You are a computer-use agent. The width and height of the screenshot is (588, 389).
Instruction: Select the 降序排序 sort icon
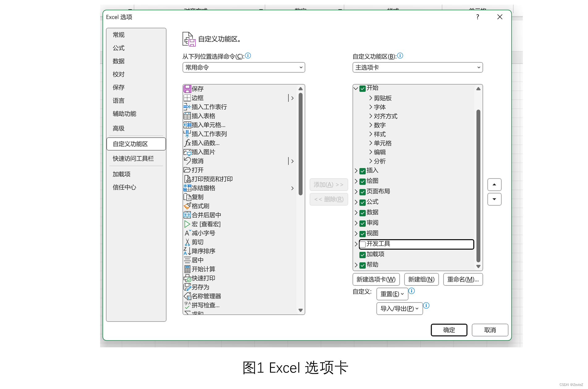[x=187, y=251]
